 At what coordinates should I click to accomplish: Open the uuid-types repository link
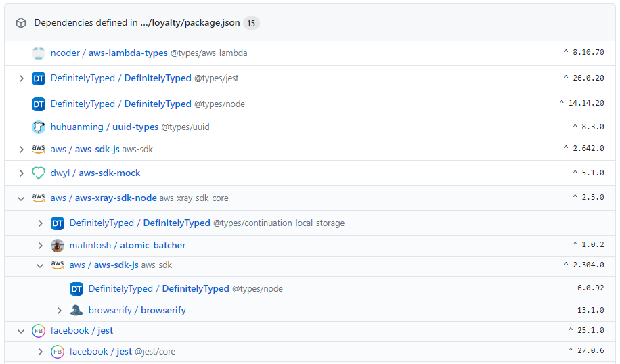(x=135, y=127)
